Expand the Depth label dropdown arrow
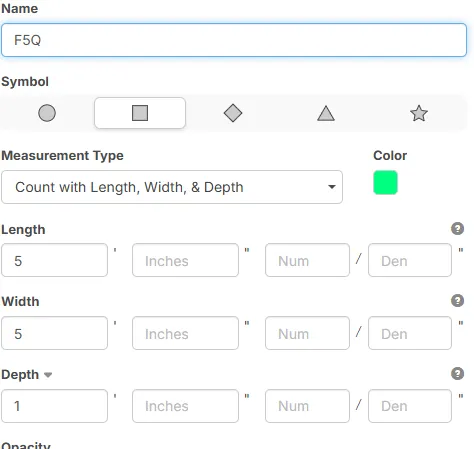474x449 pixels. pos(48,375)
